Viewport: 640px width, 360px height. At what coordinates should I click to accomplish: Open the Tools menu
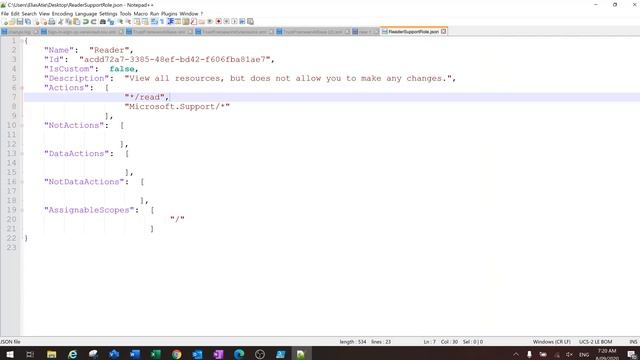point(125,13)
